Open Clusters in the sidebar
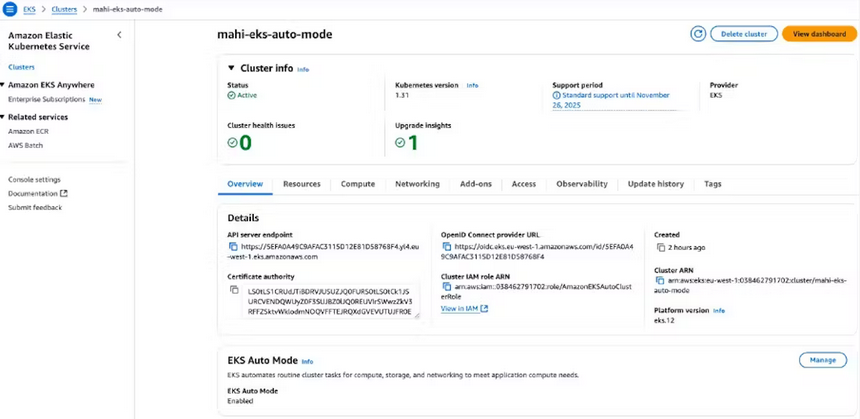 [x=21, y=67]
